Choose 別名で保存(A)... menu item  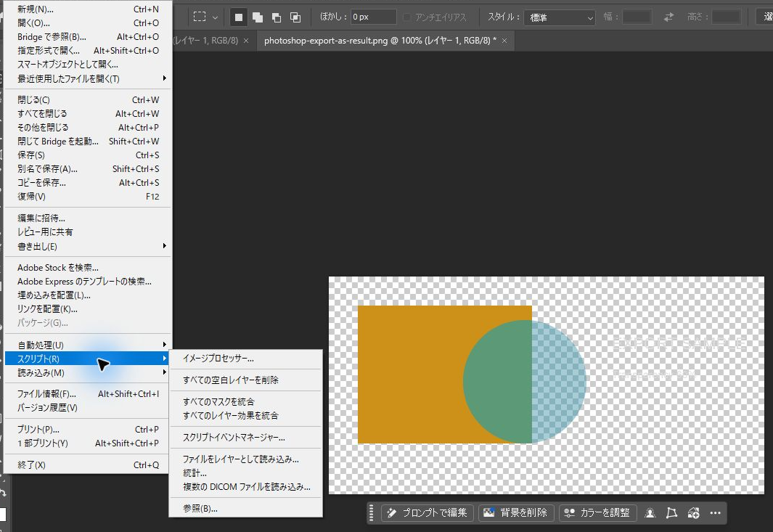88,168
